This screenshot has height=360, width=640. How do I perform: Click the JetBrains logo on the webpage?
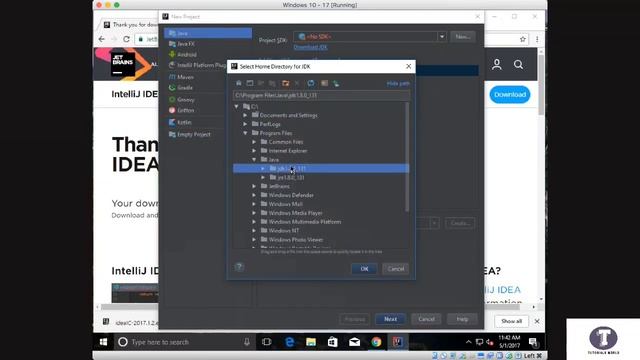[x=122, y=64]
